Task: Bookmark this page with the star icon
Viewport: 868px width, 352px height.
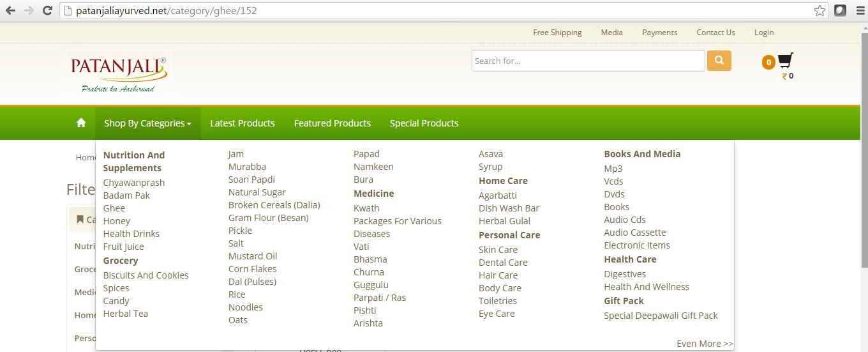Action: tap(819, 10)
